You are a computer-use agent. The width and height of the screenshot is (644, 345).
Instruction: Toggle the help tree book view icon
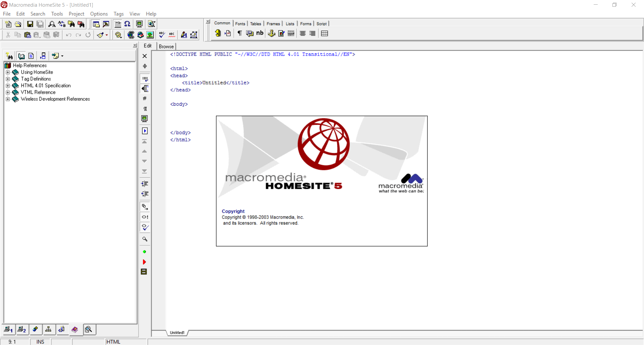pos(21,56)
